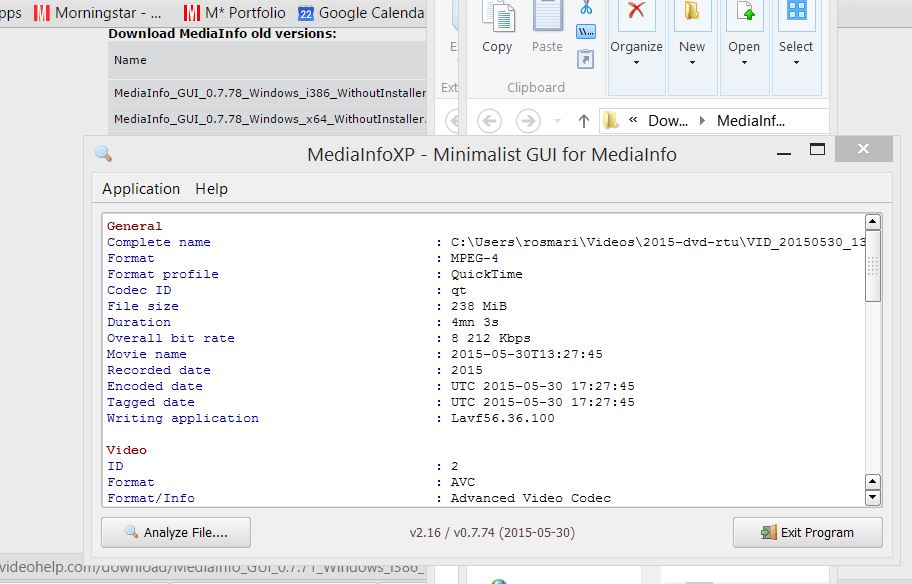Click the magnifier icon in MediaInfoXP title bar
This screenshot has width=912, height=584.
tap(103, 154)
